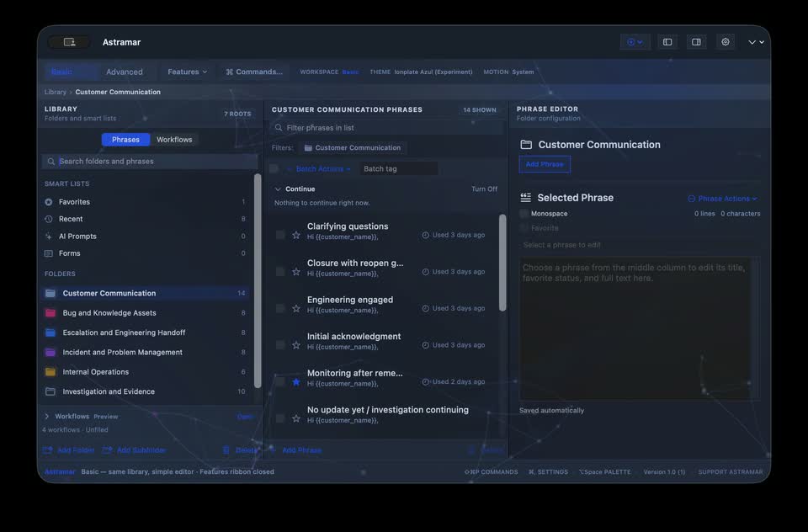
Task: Click the search magnifier in library search
Action: (x=51, y=162)
